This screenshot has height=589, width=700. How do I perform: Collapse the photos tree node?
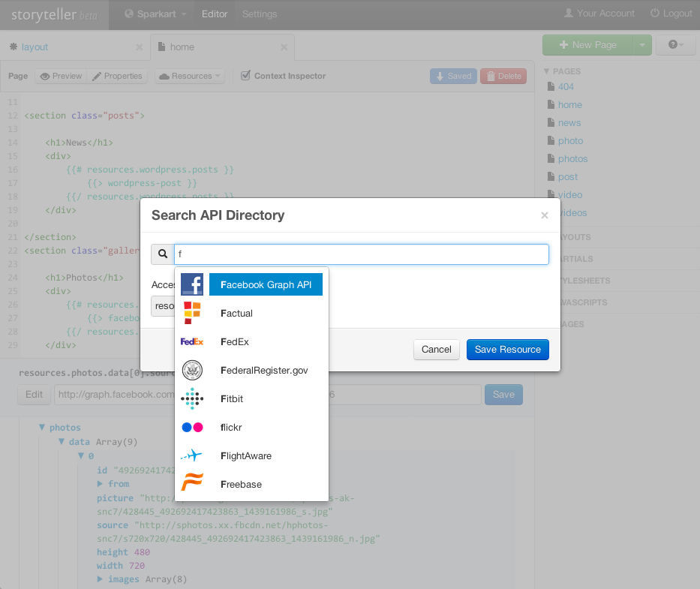43,428
